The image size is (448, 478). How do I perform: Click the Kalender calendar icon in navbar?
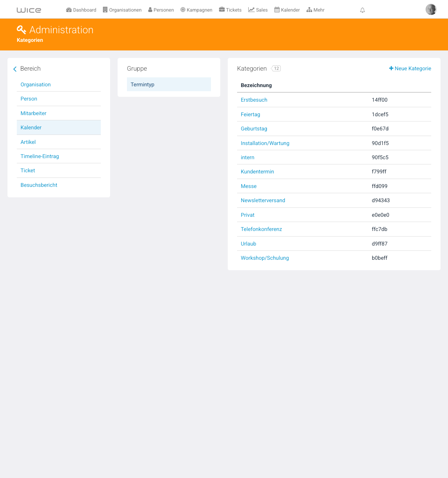(277, 10)
